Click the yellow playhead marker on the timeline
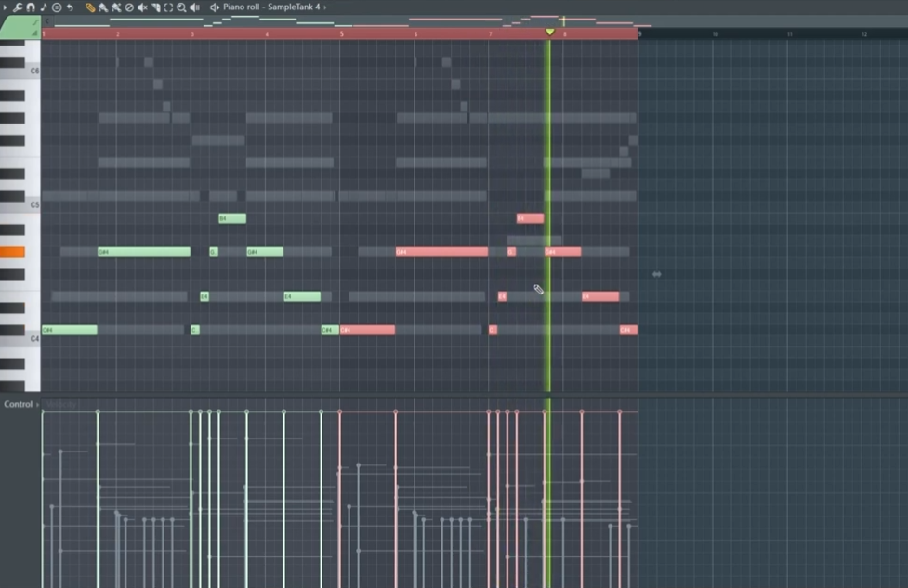This screenshot has height=588, width=908. 549,32
